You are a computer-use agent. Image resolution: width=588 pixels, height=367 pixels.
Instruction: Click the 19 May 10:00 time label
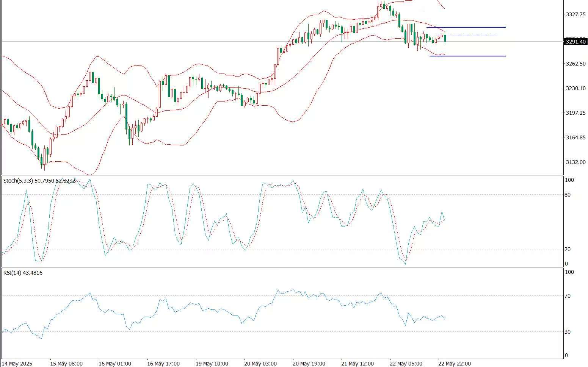[x=212, y=364]
